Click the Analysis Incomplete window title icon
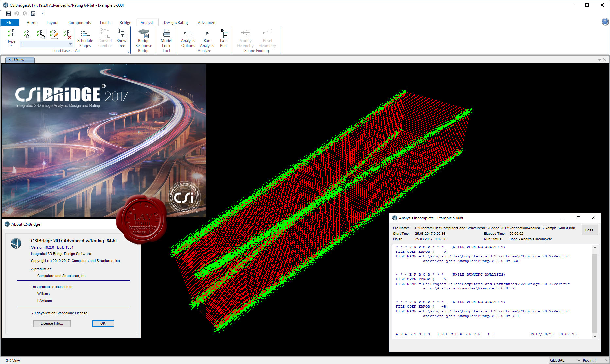The height and width of the screenshot is (364, 610). click(395, 218)
